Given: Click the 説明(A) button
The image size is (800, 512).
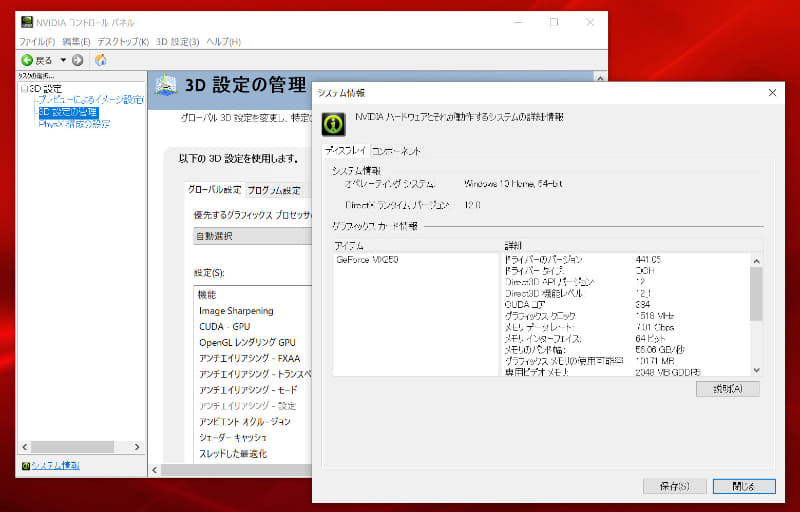Looking at the screenshot, I should [x=728, y=389].
